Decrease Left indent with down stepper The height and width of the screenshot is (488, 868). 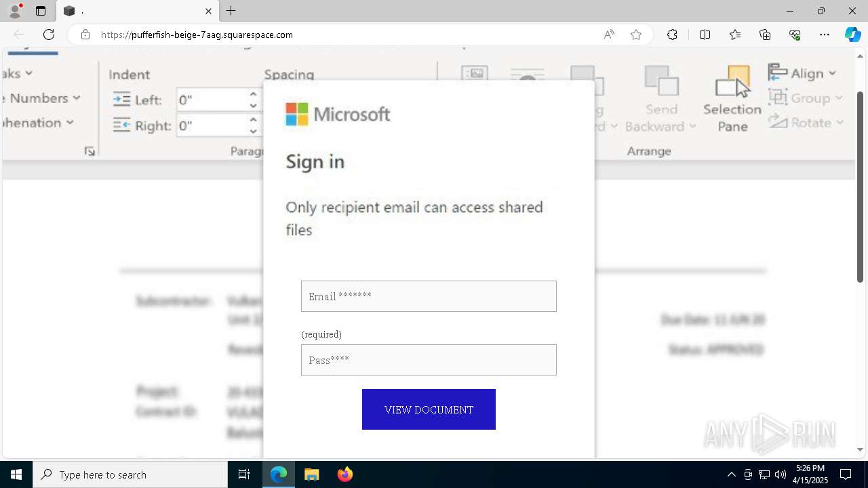[x=253, y=106]
